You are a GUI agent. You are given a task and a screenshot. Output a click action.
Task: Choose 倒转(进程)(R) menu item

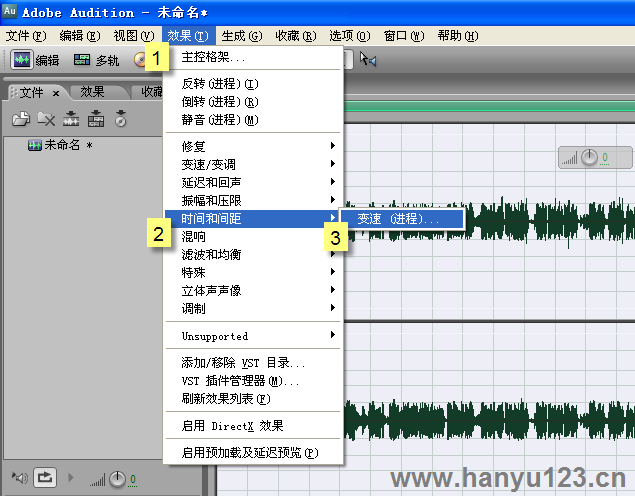click(x=254, y=102)
